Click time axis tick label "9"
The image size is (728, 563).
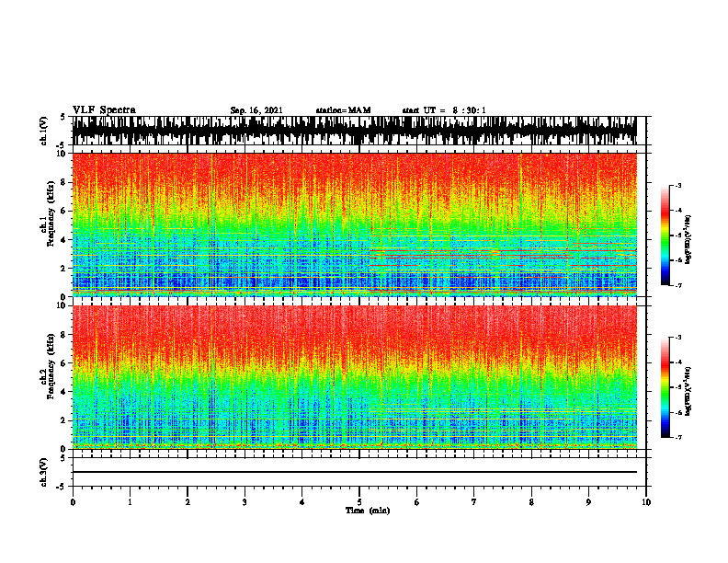click(x=588, y=502)
